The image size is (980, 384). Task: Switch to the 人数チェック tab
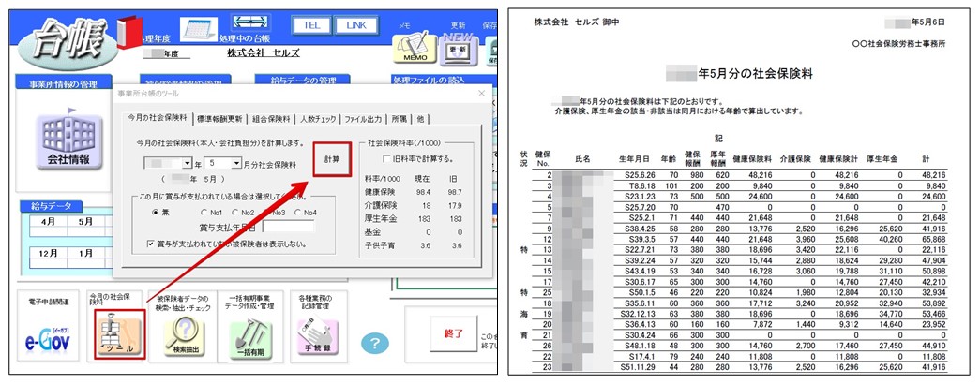pyautogui.click(x=318, y=119)
